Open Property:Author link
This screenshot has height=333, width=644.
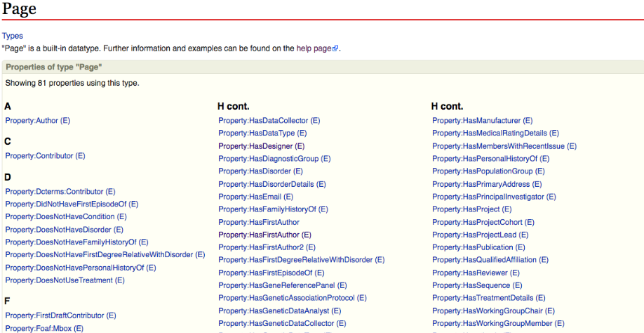[32, 121]
